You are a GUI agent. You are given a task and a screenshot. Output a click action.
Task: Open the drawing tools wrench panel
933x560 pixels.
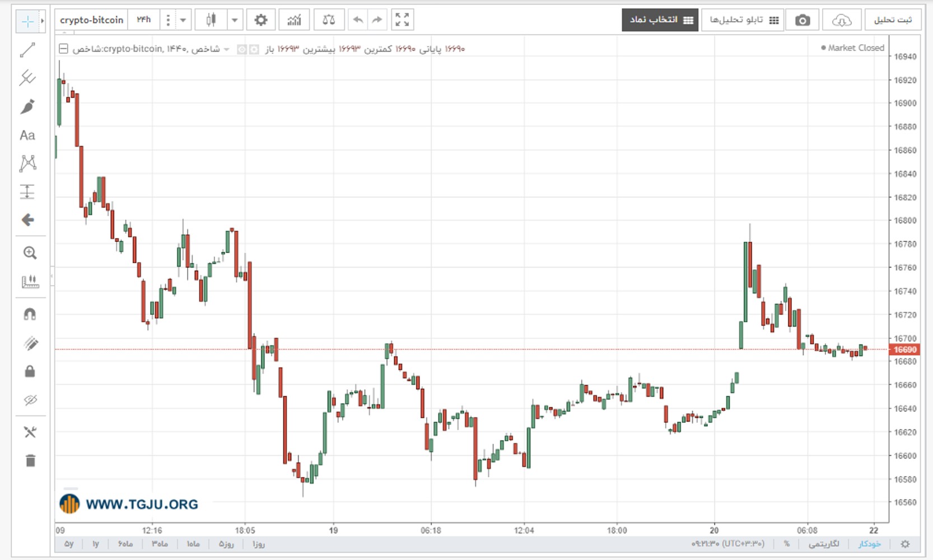(30, 432)
